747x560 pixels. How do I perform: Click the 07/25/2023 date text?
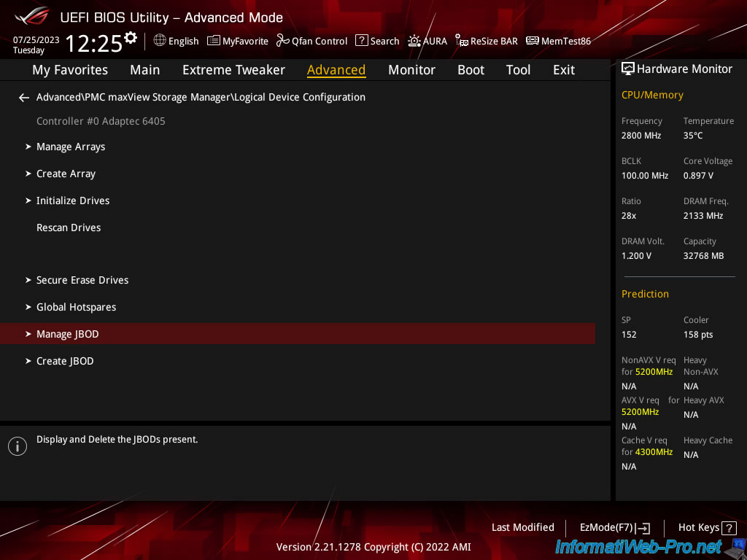click(36, 40)
